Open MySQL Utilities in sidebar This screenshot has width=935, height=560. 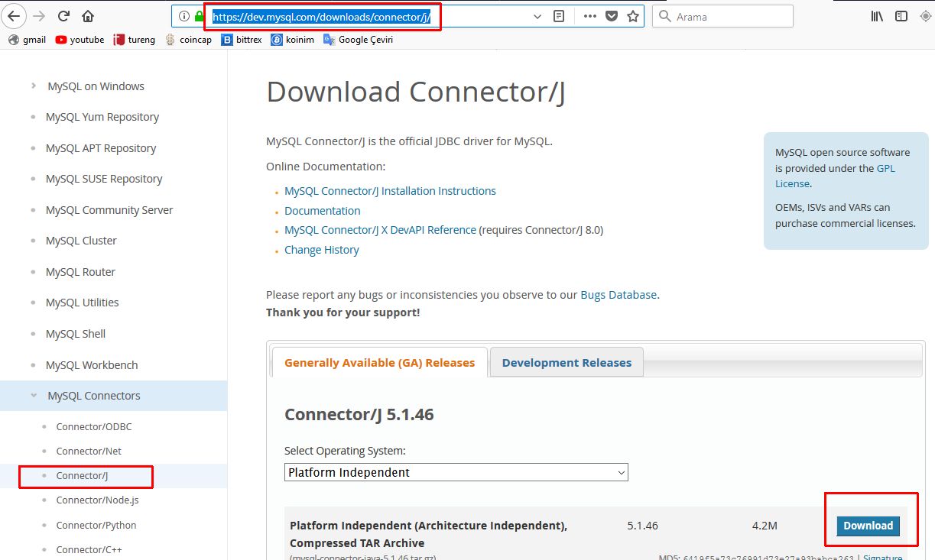click(x=82, y=303)
